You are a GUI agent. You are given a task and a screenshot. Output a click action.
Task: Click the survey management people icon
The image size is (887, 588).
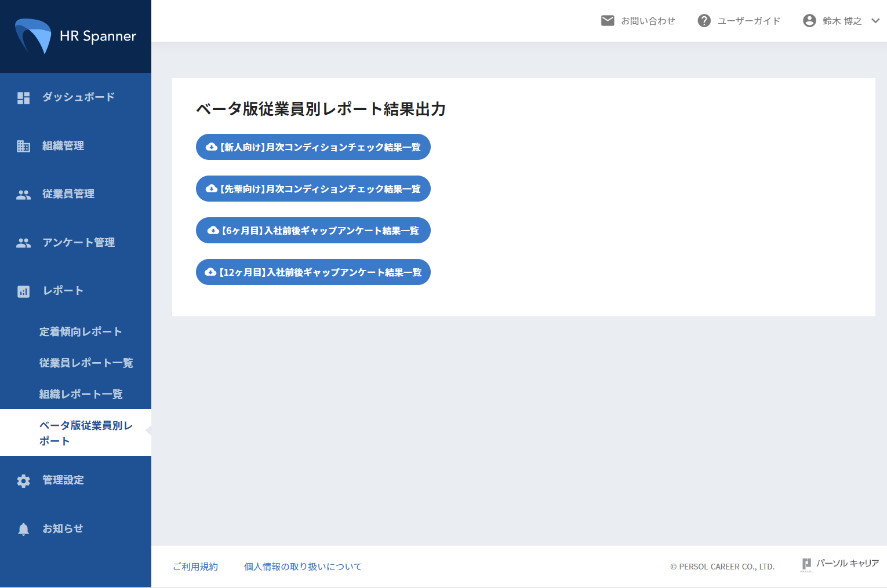23,243
